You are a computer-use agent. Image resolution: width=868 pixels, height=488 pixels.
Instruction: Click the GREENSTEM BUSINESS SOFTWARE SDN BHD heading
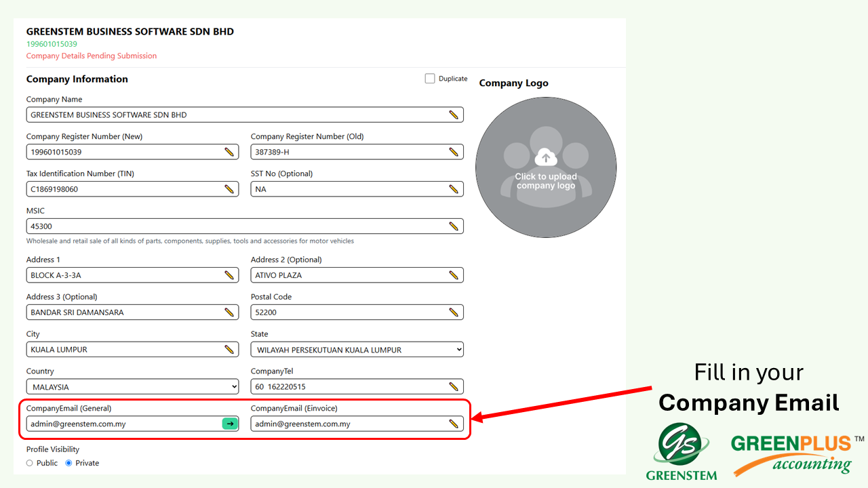pos(130,32)
